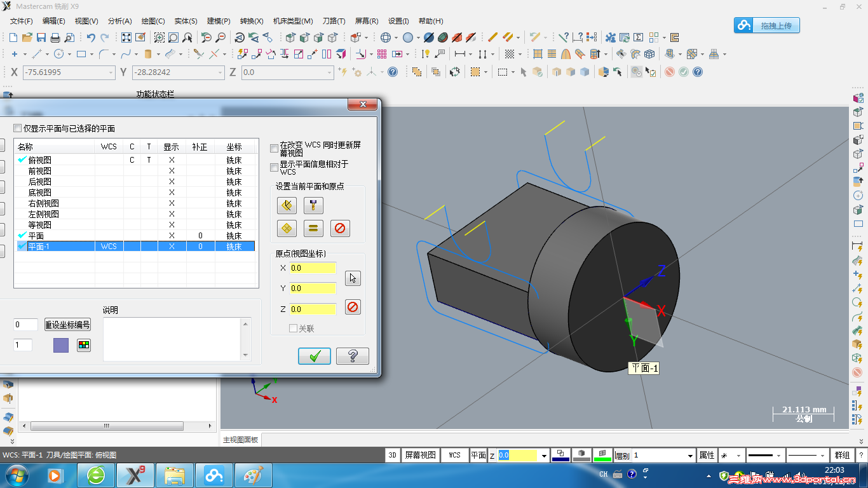
Task: Open the layer number dropdown
Action: tap(691, 456)
